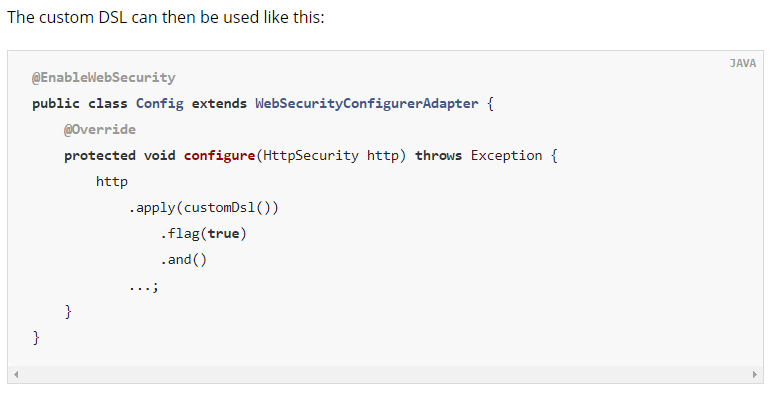Click the JAVA language label

(x=742, y=63)
